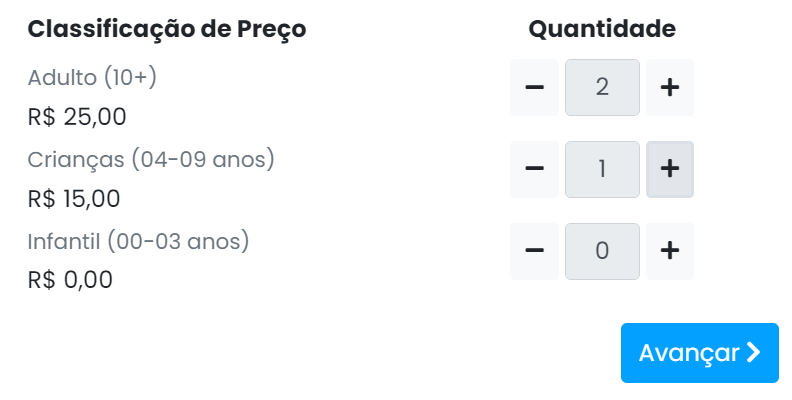Click the R$ 25,00 adult price
Viewport: 792px width, 400px height.
77,117
